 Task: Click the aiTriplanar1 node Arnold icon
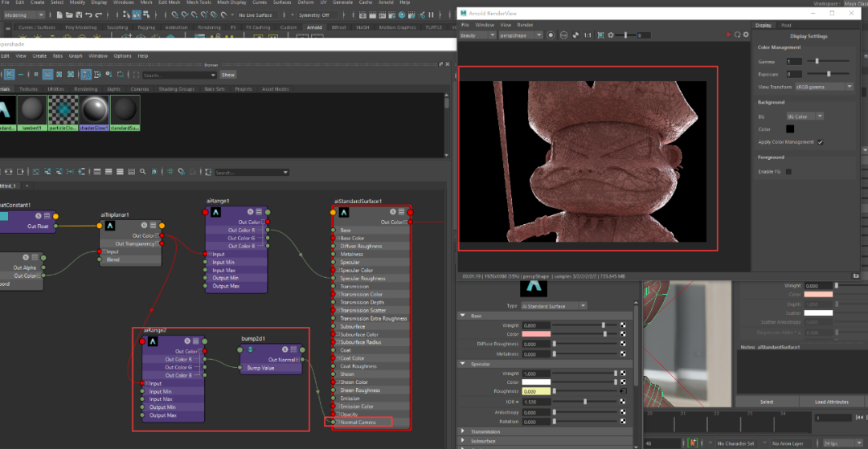pyautogui.click(x=110, y=225)
